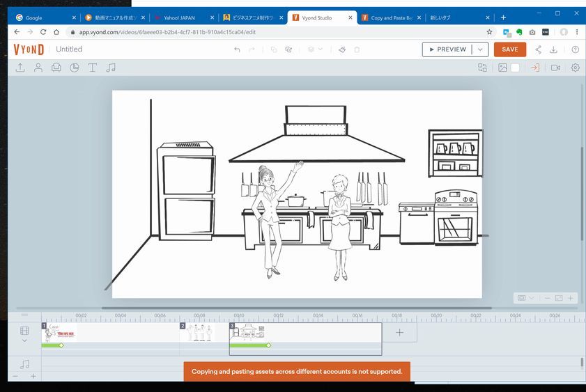
Task: Click the address bar URL
Action: [x=167, y=32]
